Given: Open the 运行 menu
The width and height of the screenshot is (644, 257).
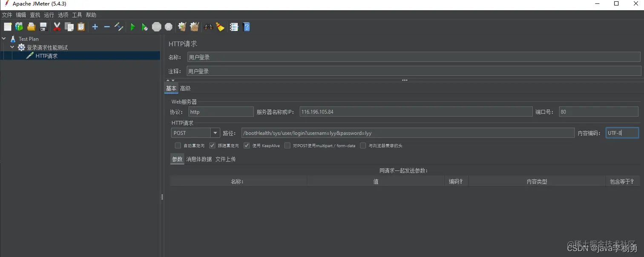Looking at the screenshot, I should click(49, 15).
